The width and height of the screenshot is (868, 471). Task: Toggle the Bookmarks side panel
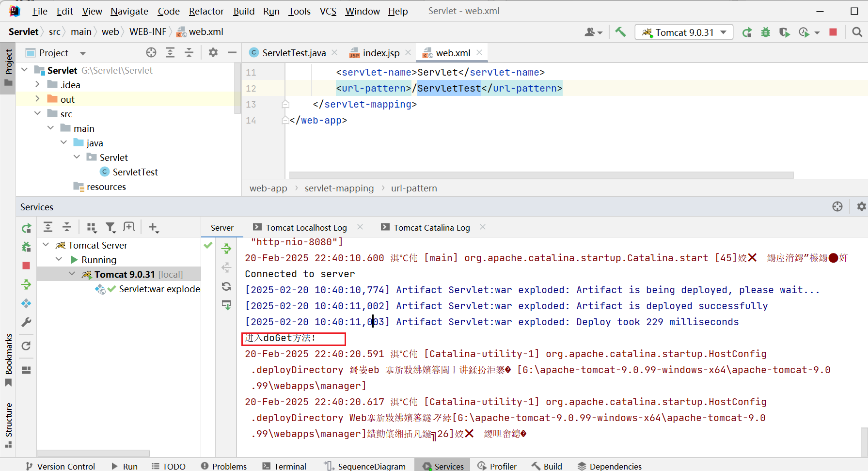pyautogui.click(x=8, y=359)
